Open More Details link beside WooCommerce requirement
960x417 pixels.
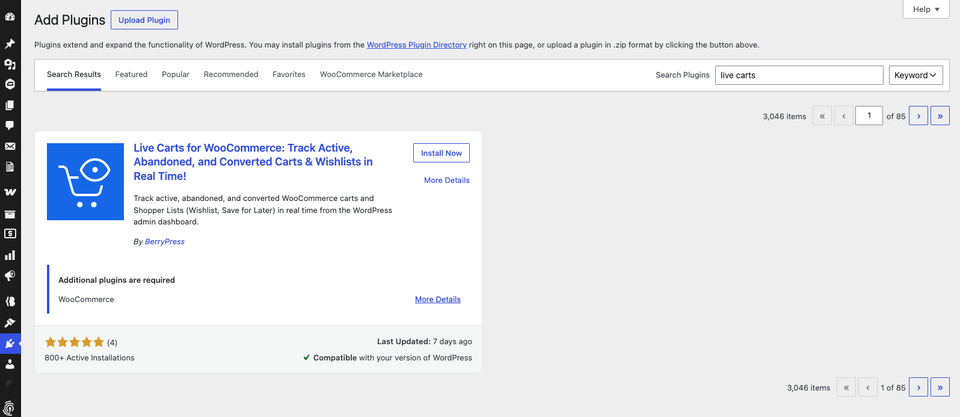(x=438, y=299)
